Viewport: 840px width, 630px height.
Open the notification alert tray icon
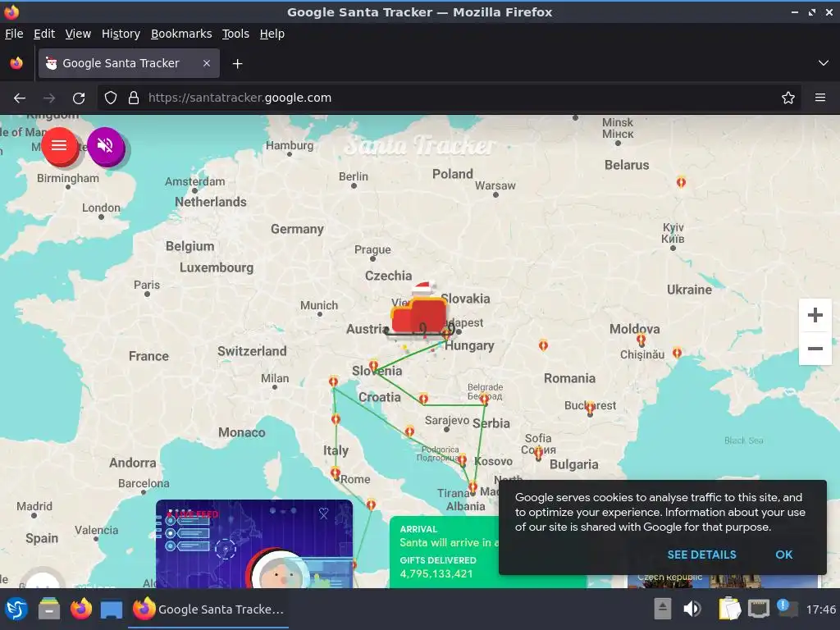tap(787, 608)
